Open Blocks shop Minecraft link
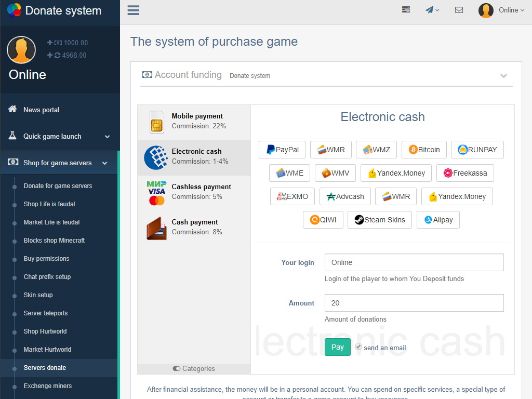 (54, 241)
